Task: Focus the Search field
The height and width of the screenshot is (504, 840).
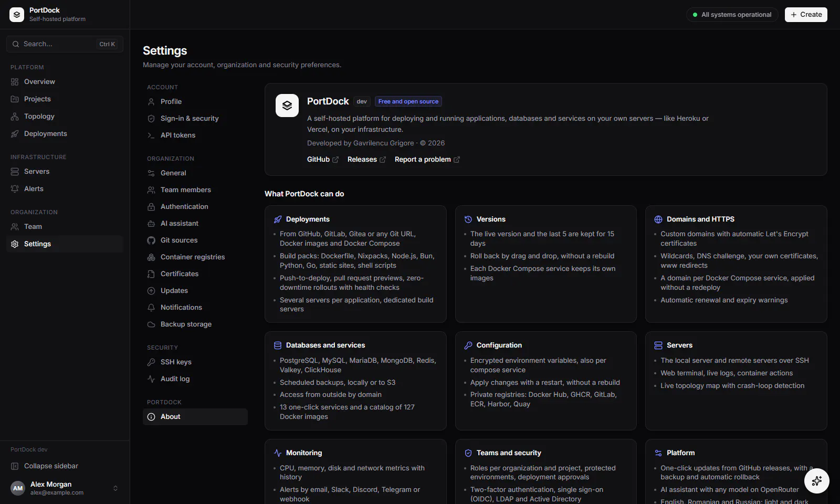Action: (x=65, y=44)
